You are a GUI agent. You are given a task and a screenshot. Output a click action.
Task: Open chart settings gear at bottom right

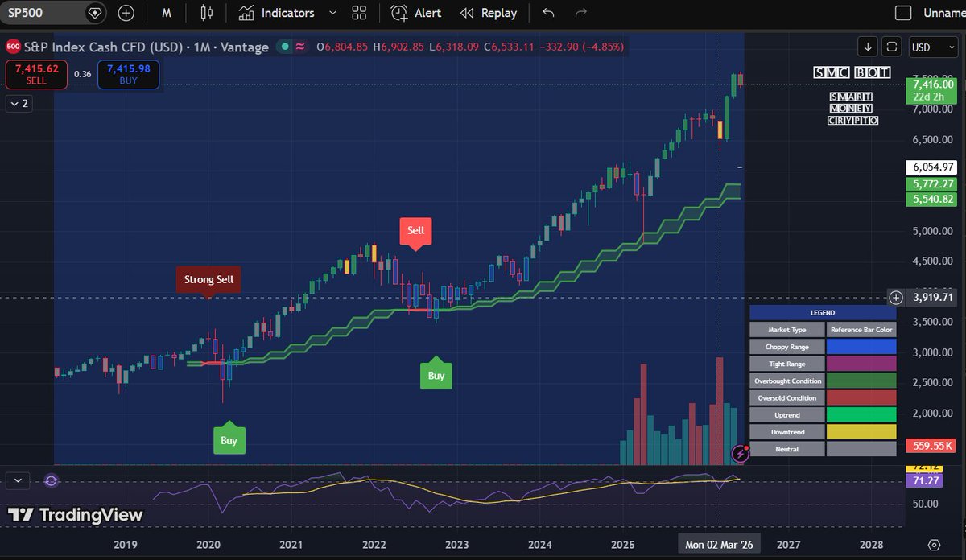[934, 545]
